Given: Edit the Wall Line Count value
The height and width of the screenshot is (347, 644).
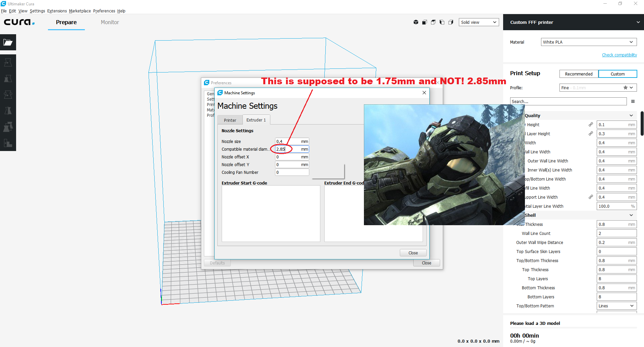Looking at the screenshot, I should tap(616, 233).
